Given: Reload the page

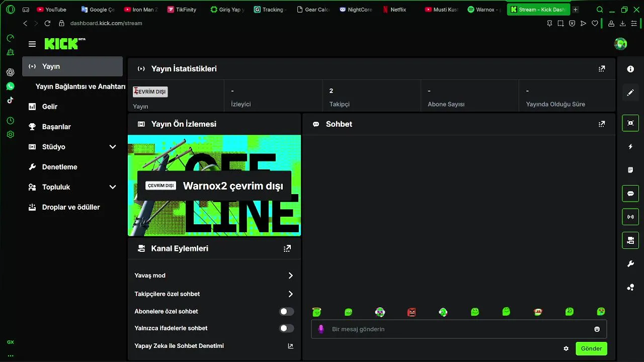Looking at the screenshot, I should point(47,23).
